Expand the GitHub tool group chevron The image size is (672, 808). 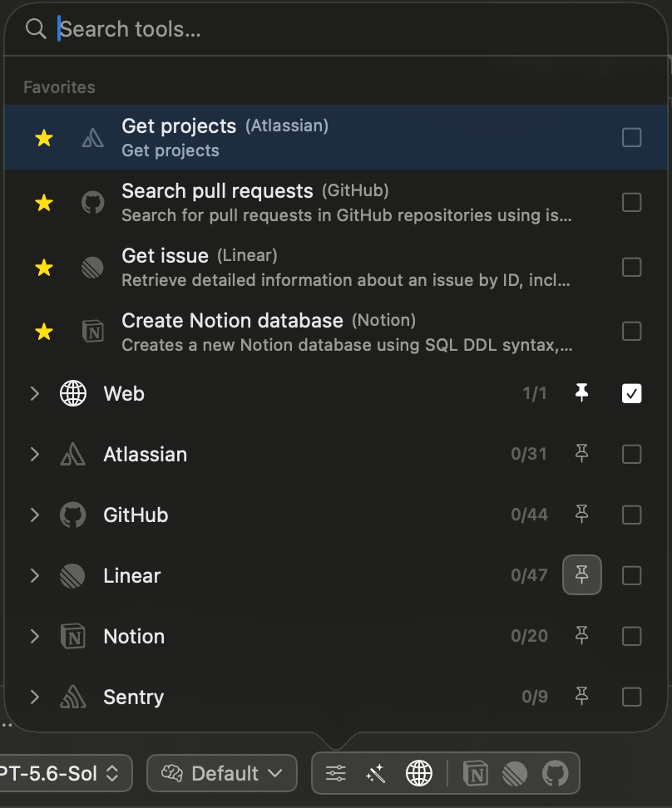click(35, 515)
